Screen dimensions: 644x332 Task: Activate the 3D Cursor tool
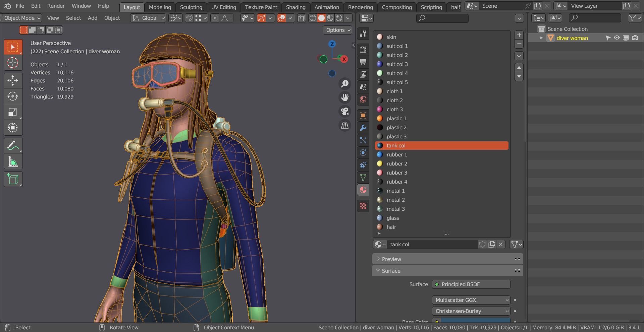pyautogui.click(x=13, y=63)
